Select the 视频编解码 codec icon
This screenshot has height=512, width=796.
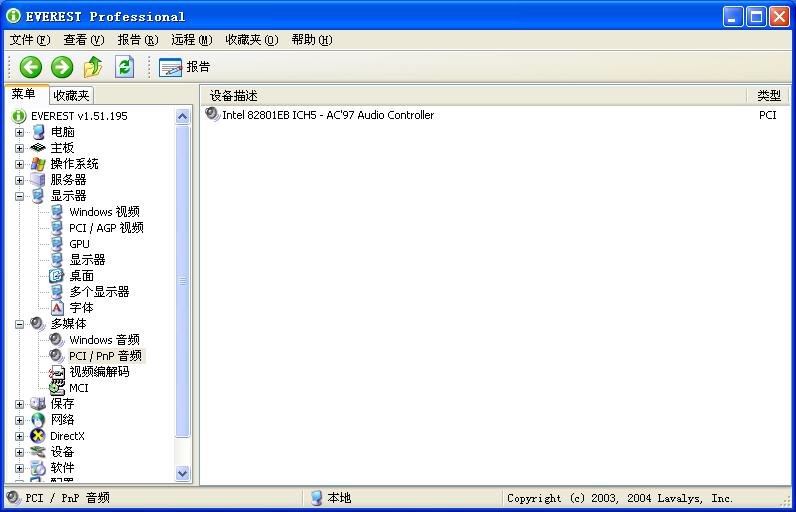point(57,372)
